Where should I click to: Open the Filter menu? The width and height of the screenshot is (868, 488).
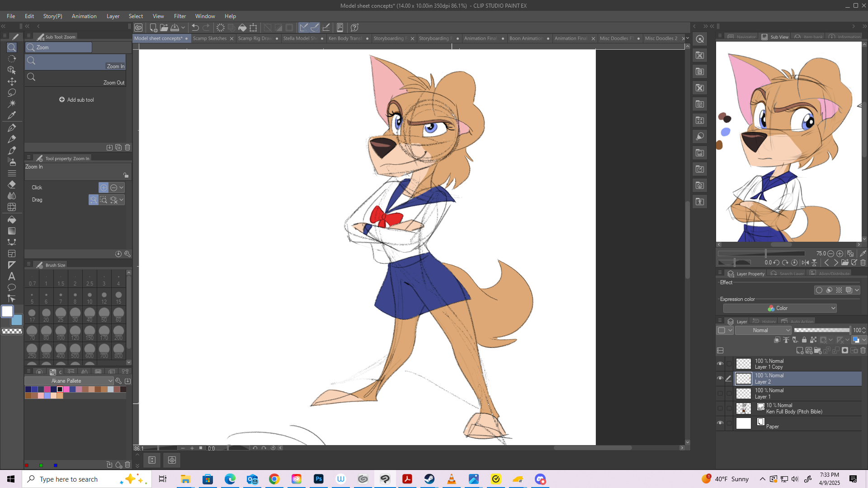179,16
